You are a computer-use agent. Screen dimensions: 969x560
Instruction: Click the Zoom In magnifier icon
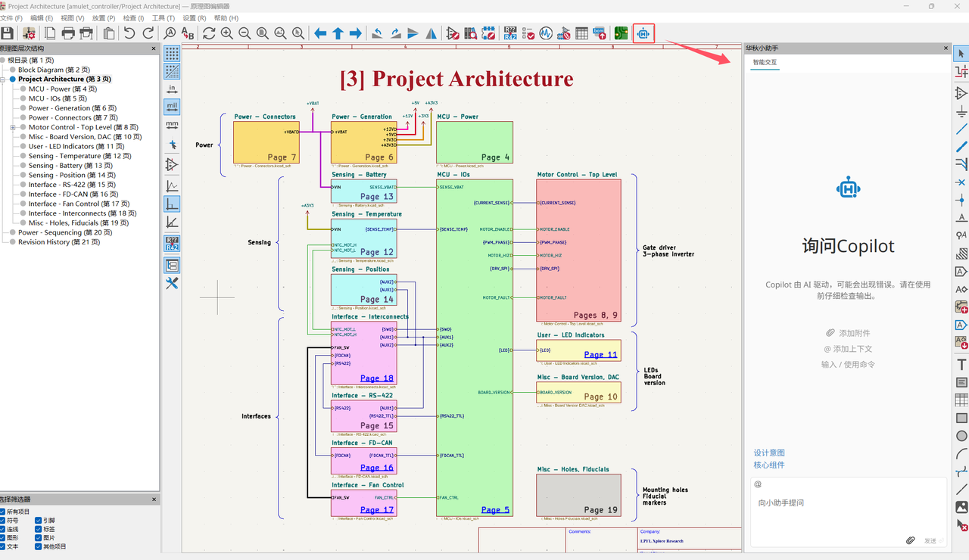[226, 33]
